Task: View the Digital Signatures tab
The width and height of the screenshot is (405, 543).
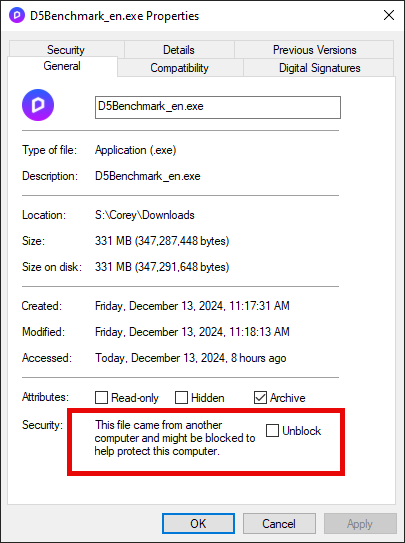Action: (x=320, y=68)
